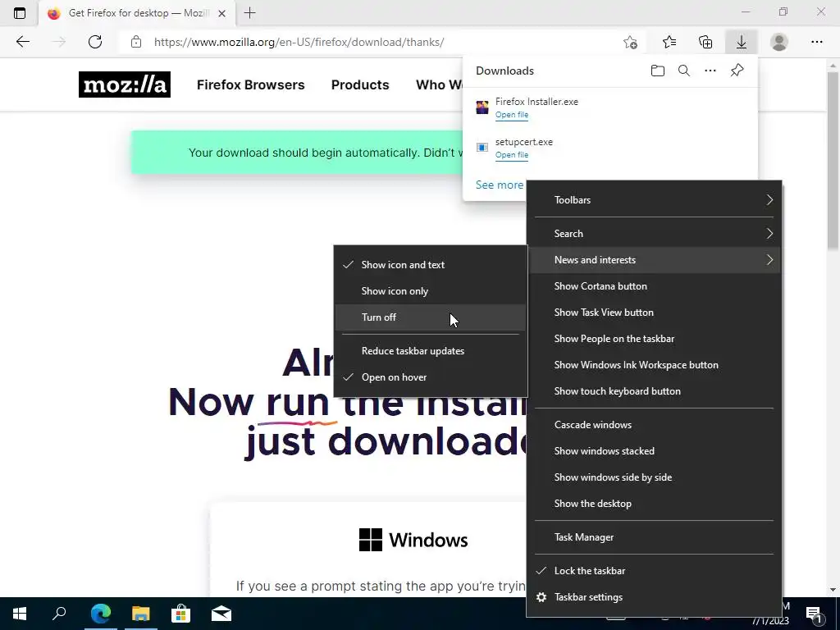This screenshot has height=630, width=840.
Task: Expand the Search submenu
Action: click(654, 234)
